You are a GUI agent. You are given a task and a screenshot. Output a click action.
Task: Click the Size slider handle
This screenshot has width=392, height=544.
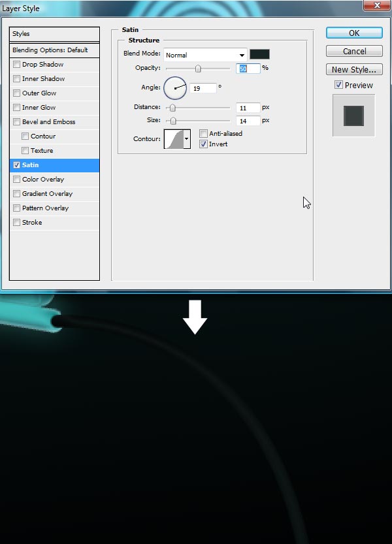173,121
